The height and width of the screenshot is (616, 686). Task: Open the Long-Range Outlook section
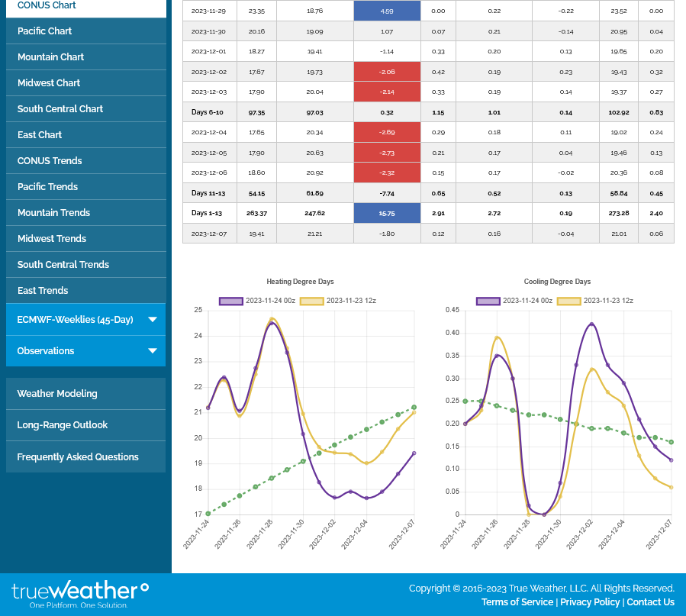point(63,425)
